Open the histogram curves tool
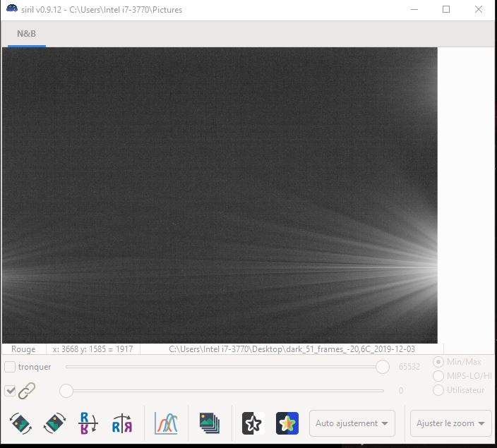 [166, 423]
